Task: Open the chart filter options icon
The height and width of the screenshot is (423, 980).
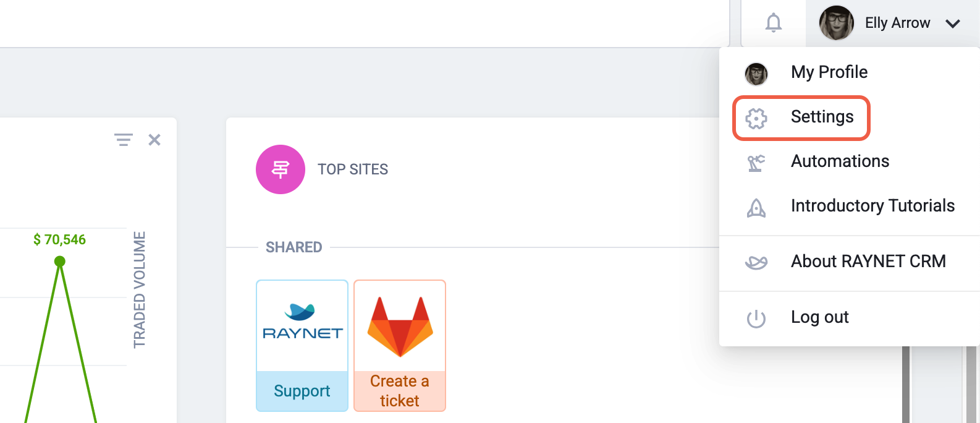Action: (124, 139)
